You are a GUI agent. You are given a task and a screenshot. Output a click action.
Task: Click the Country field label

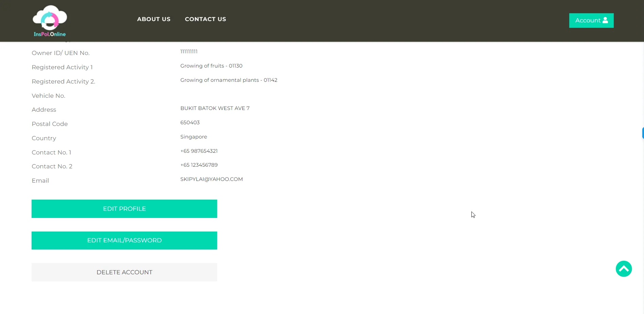(44, 138)
